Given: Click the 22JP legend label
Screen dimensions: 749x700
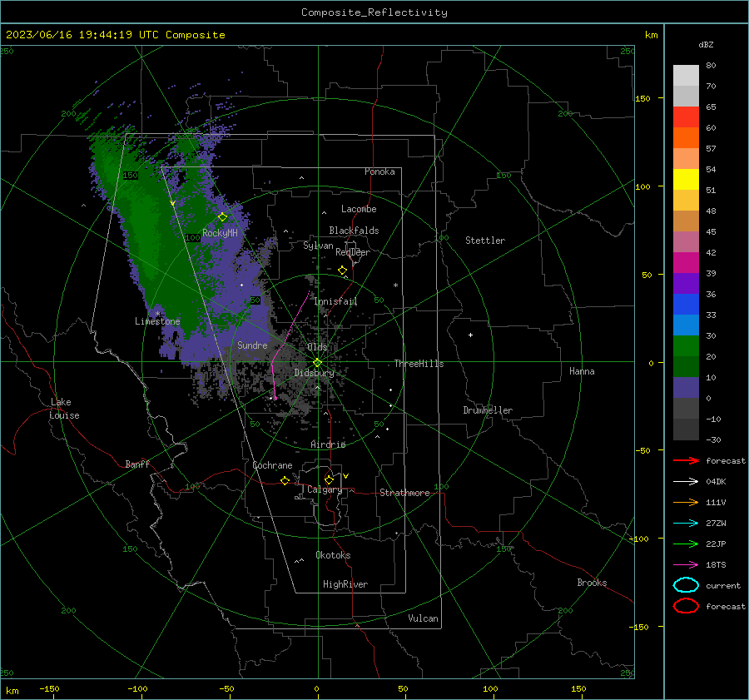Looking at the screenshot, I should pos(716,544).
